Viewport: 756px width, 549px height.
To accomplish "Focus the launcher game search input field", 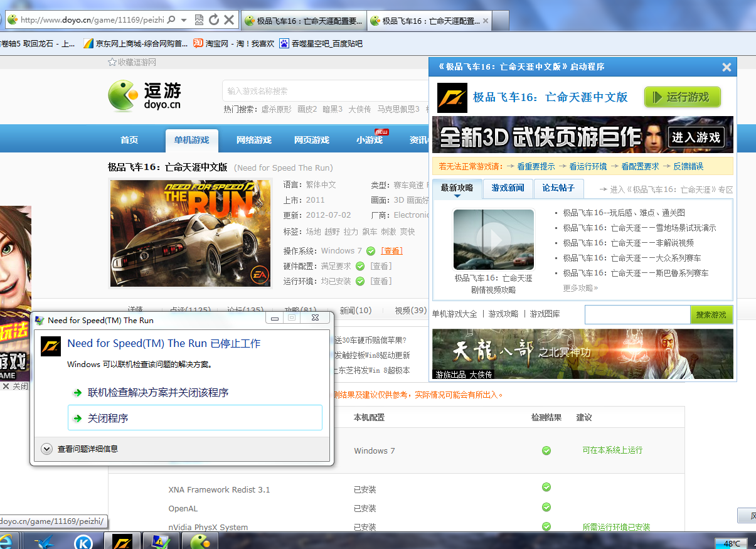I will (637, 314).
